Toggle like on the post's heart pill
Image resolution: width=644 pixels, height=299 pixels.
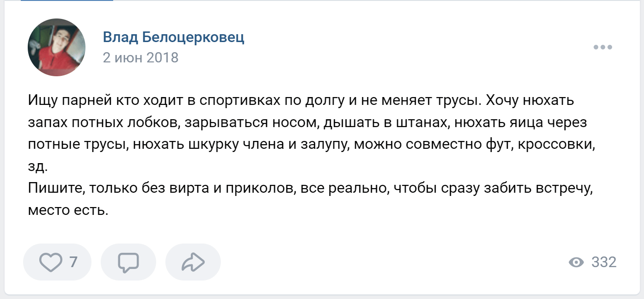(x=57, y=262)
